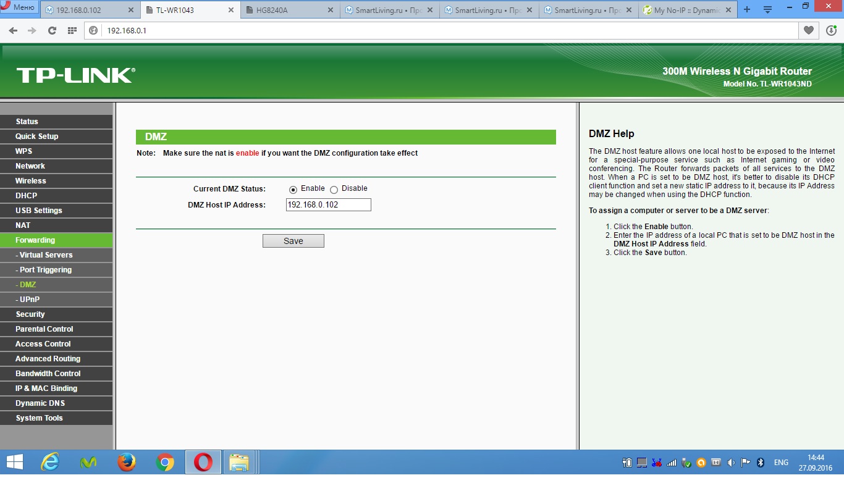Open Advanced Routing in the sidebar
This screenshot has width=844, height=504.
[56, 359]
